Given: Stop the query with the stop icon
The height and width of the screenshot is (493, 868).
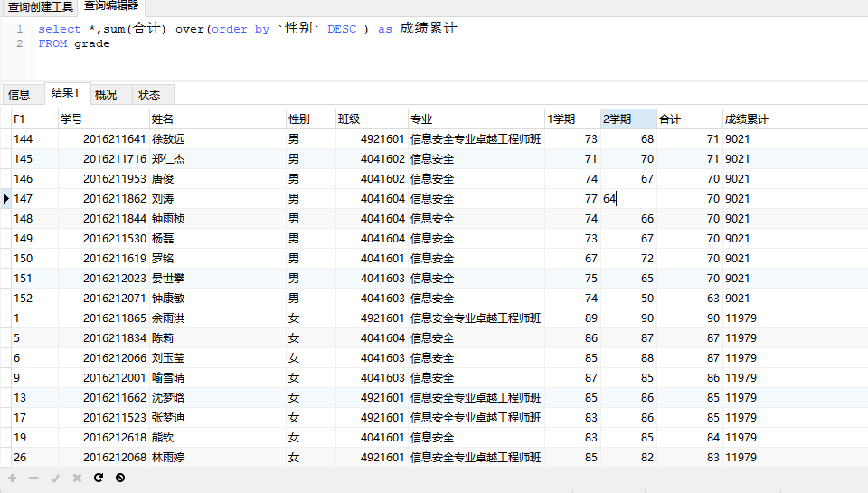Looking at the screenshot, I should pyautogui.click(x=120, y=478).
